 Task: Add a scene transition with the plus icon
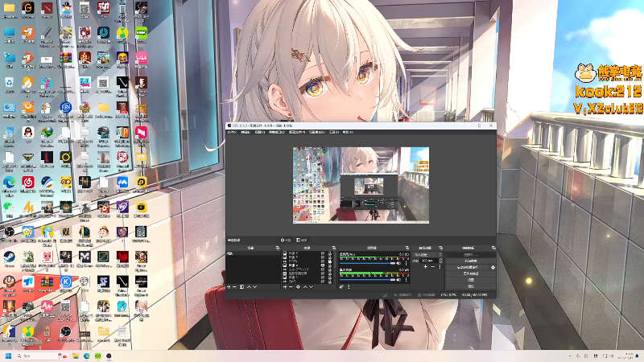pos(426,267)
